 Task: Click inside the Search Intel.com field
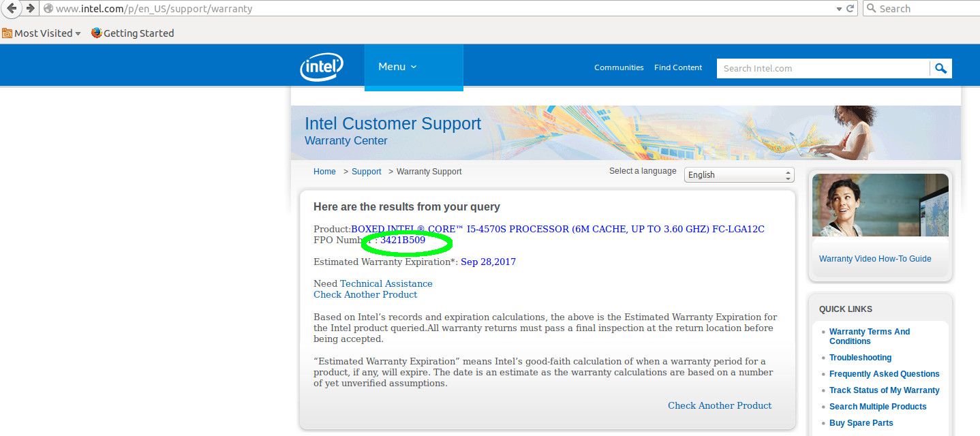(x=823, y=68)
